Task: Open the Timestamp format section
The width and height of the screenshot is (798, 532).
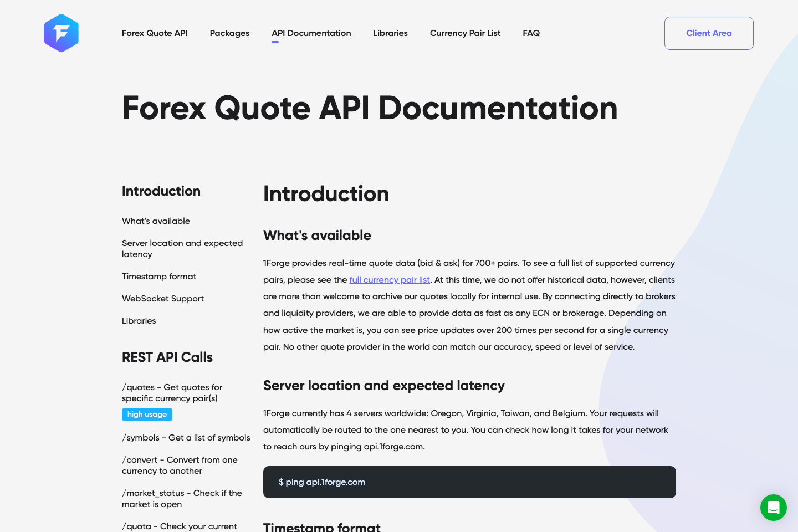Action: pyautogui.click(x=159, y=276)
